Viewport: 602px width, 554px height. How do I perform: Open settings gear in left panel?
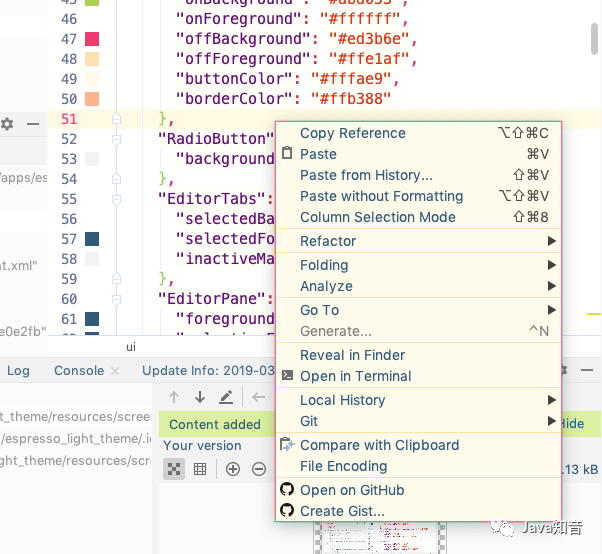(x=7, y=124)
